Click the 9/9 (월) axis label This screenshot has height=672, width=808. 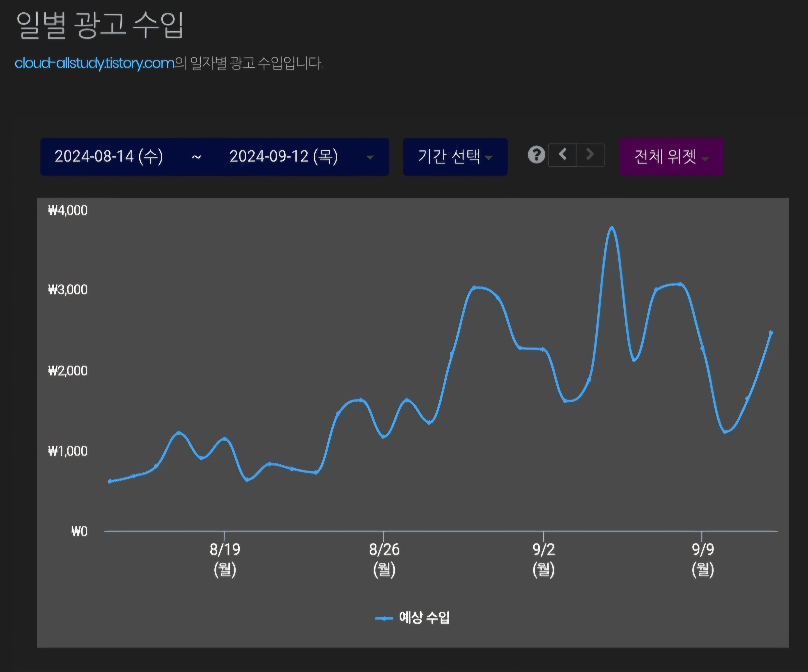[x=702, y=559]
